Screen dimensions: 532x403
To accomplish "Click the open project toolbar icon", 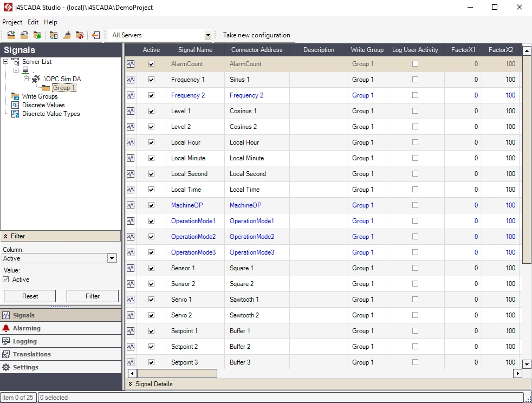I will tap(24, 35).
